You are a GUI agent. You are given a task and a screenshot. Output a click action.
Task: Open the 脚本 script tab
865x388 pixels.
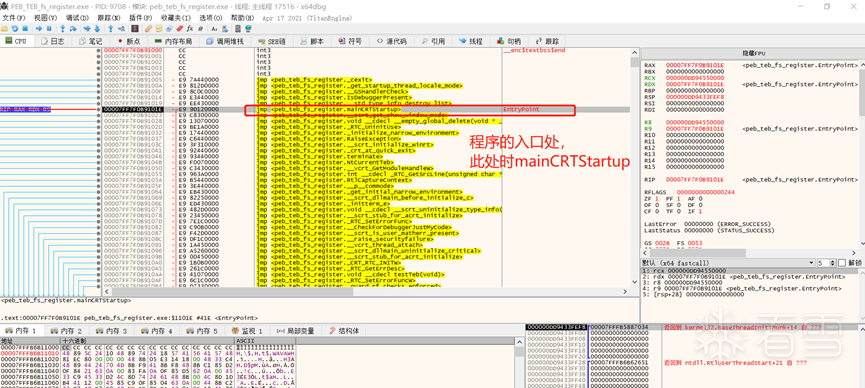[x=312, y=41]
